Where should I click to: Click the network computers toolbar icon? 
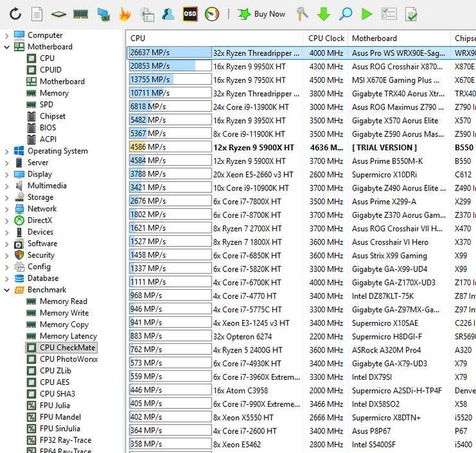click(x=103, y=14)
